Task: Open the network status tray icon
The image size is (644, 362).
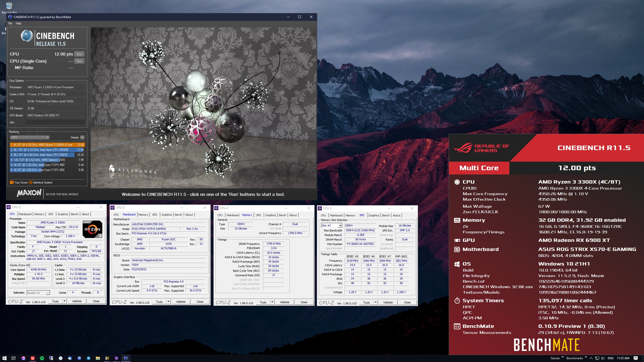Action: [597, 358]
